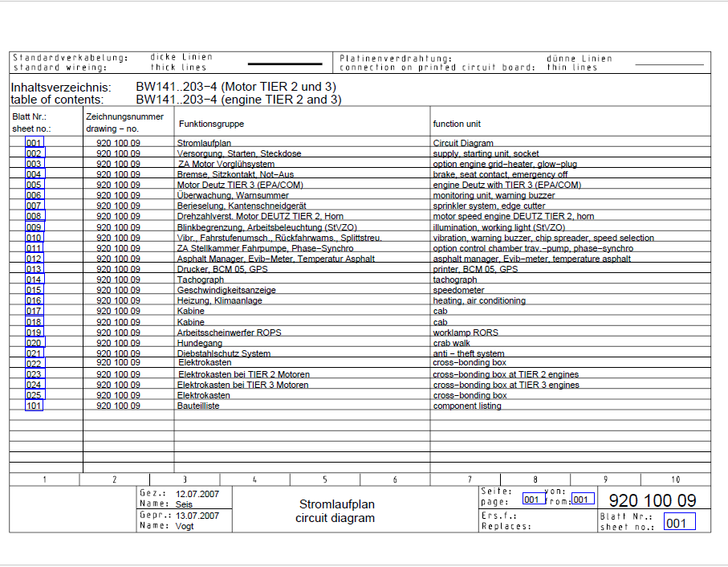Click the 'Zeichnungsnummer drawing – no.' column header
The image size is (728, 567).
(x=124, y=123)
